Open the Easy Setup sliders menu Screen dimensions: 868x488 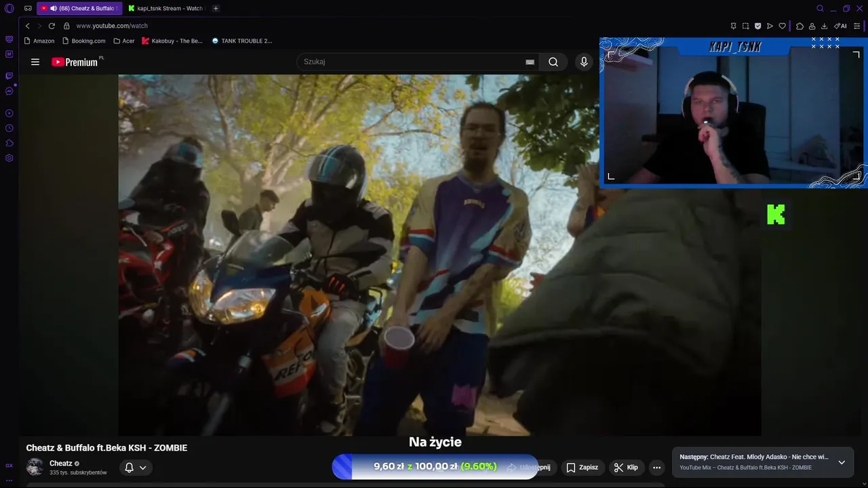coord(857,26)
